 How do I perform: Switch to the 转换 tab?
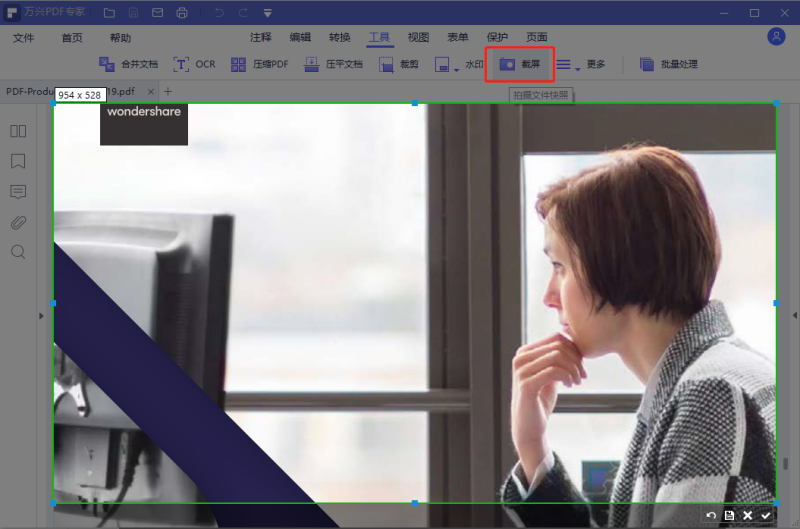tap(339, 37)
